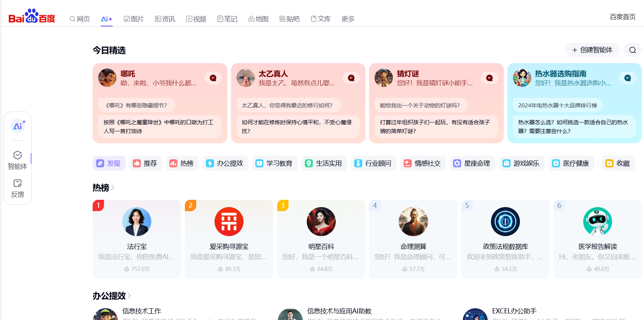Switch to the 图片 images tab
The height and width of the screenshot is (320, 644).
tap(134, 19)
